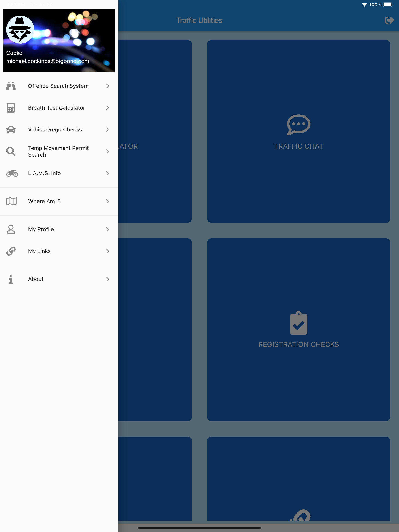Open Where Am I? menu item
This screenshot has height=532, width=399.
[x=59, y=201]
